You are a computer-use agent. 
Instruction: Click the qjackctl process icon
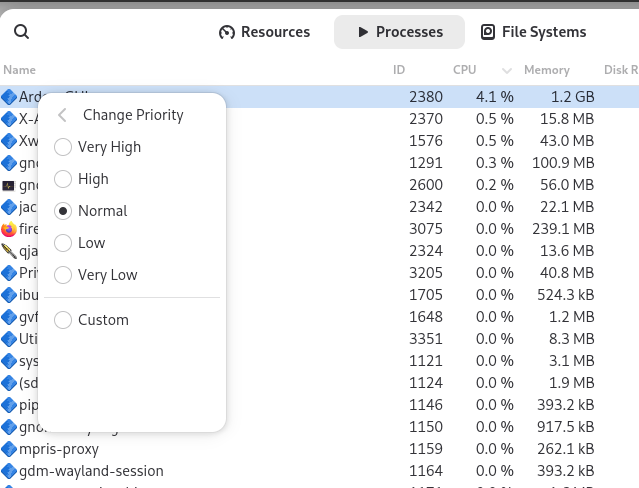9,251
